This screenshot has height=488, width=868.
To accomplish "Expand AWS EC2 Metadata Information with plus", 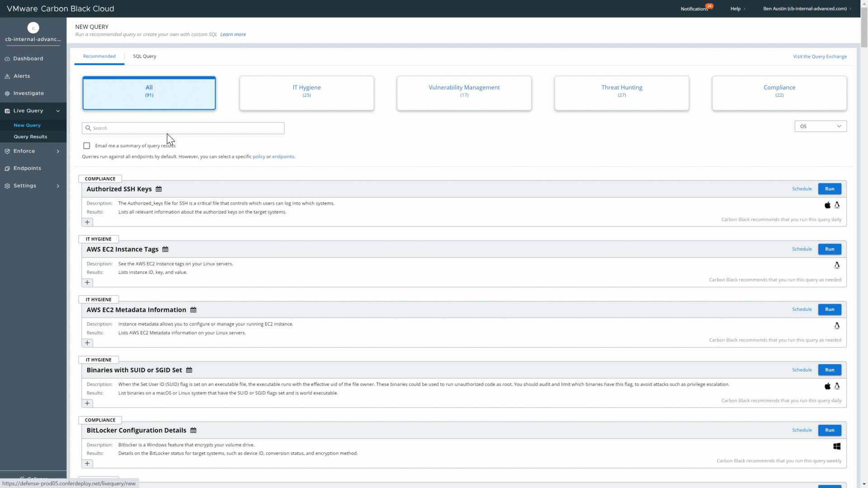I will pos(87,343).
